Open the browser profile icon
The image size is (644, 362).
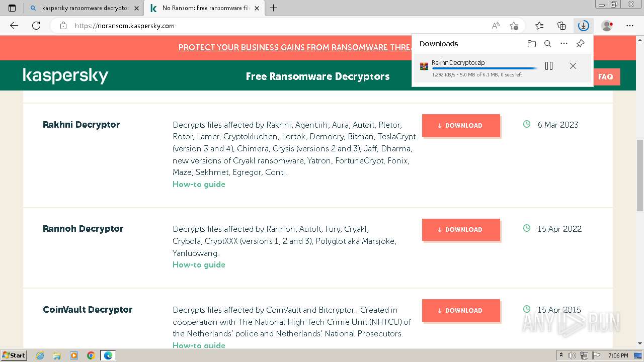(607, 26)
